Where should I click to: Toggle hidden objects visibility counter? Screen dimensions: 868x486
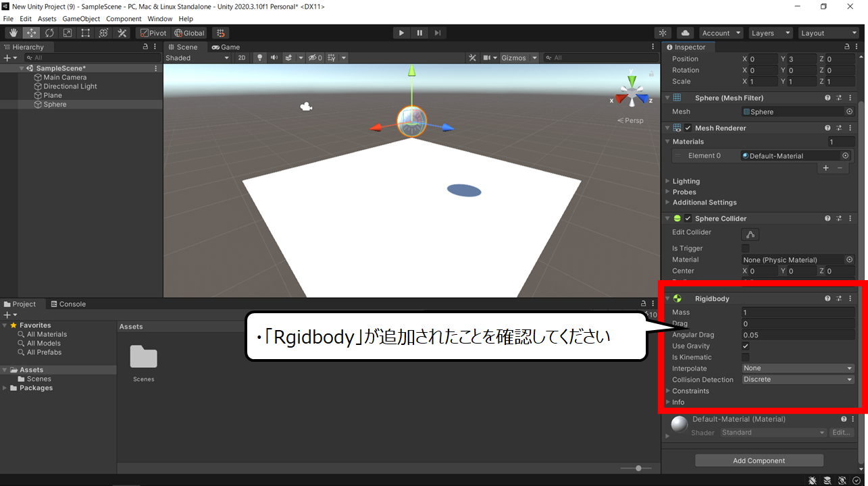point(315,58)
